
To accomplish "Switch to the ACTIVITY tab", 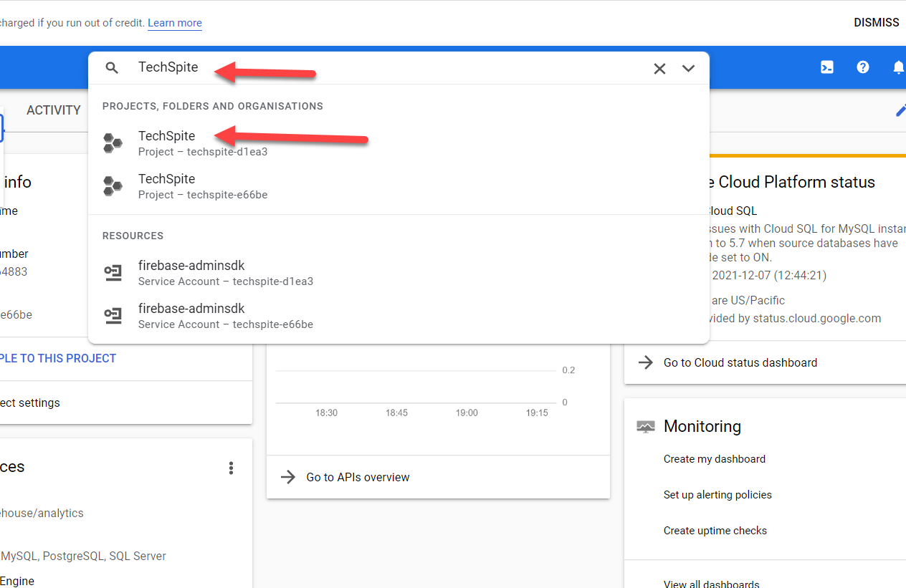I will click(54, 110).
